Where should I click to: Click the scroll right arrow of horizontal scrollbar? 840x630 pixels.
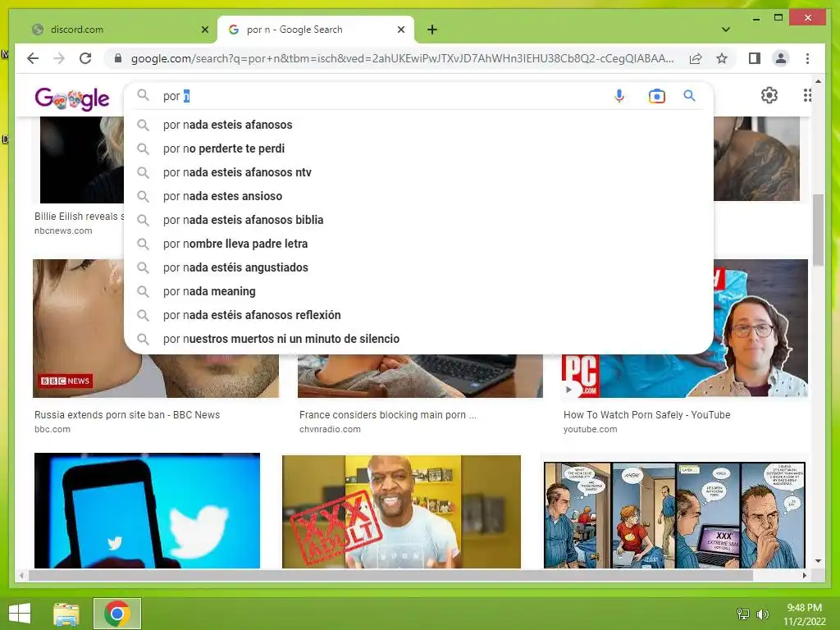(x=804, y=575)
